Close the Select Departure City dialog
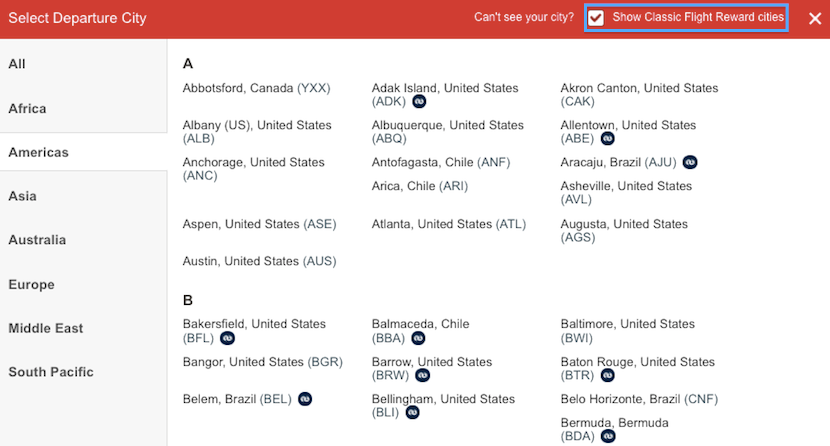 814,18
